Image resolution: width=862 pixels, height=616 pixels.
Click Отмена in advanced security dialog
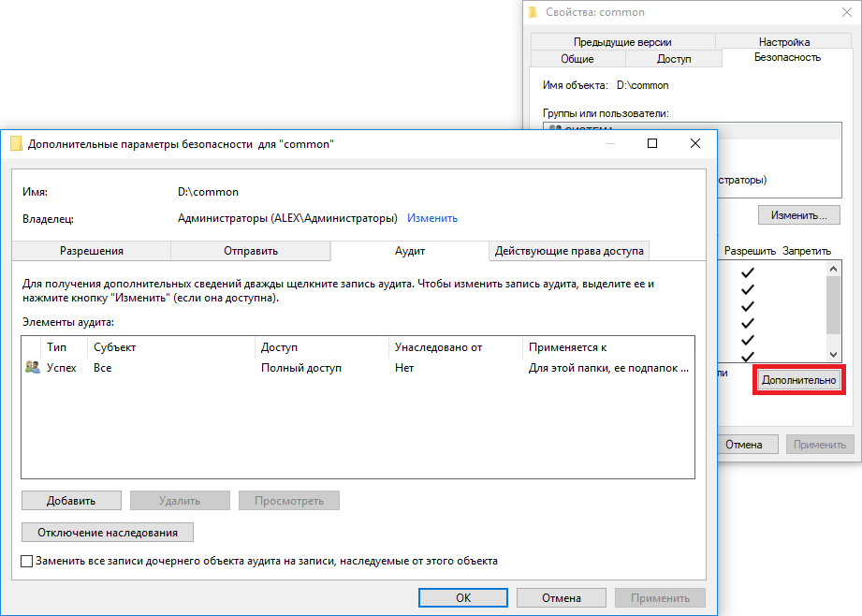562,598
